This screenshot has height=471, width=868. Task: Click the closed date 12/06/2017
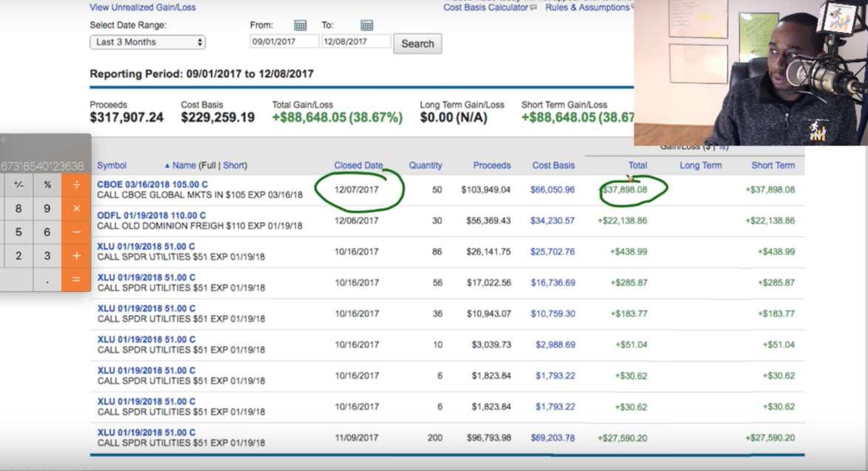(357, 221)
